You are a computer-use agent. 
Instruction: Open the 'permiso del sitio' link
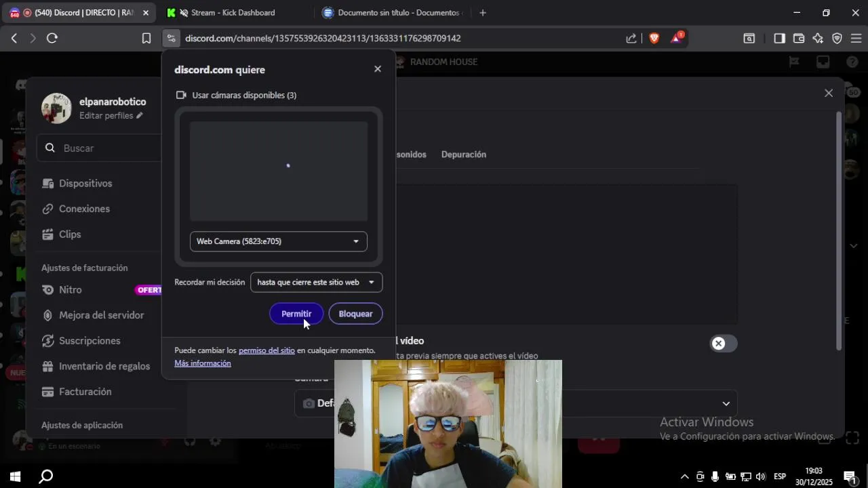[267, 350]
